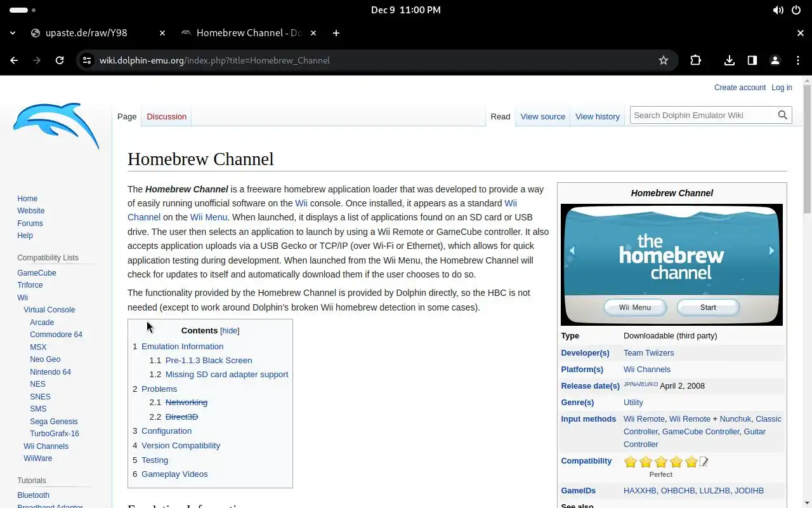Click Log in link
Screen dimensions: 812x508
click(782, 88)
